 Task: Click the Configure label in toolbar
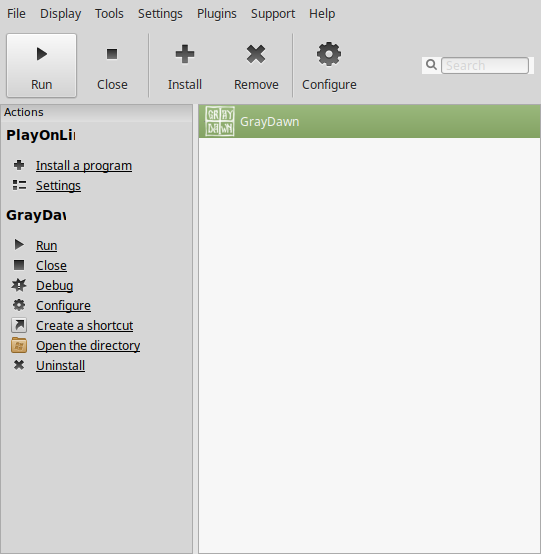[x=329, y=85]
